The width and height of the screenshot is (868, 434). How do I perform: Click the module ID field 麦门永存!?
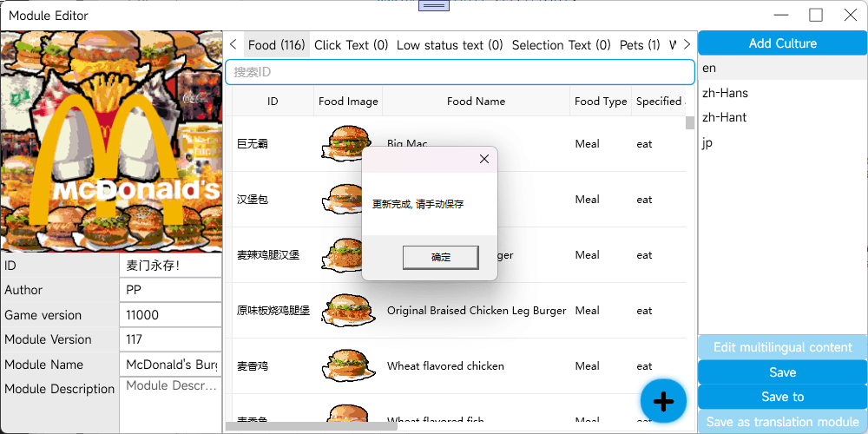coord(170,266)
